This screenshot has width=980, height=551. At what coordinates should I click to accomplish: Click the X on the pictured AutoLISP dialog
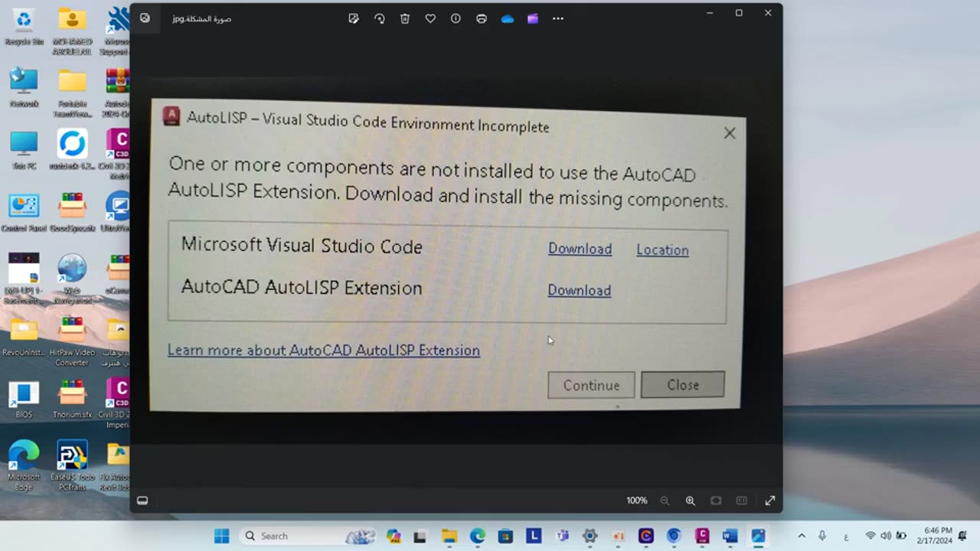[730, 133]
